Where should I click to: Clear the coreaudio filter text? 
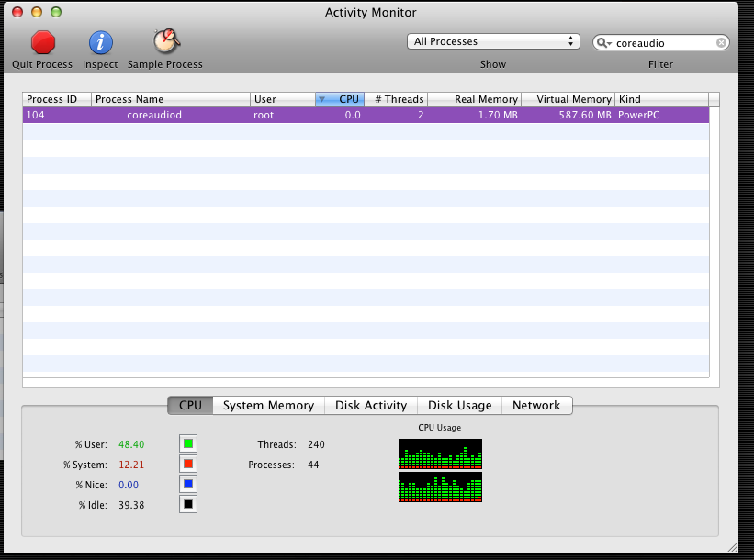tap(721, 43)
